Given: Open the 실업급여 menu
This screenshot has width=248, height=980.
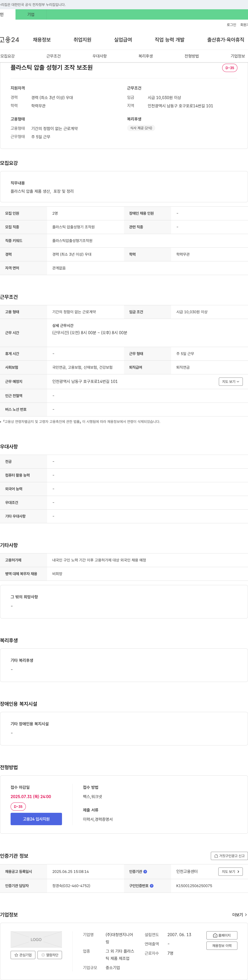Looking at the screenshot, I should point(123,39).
